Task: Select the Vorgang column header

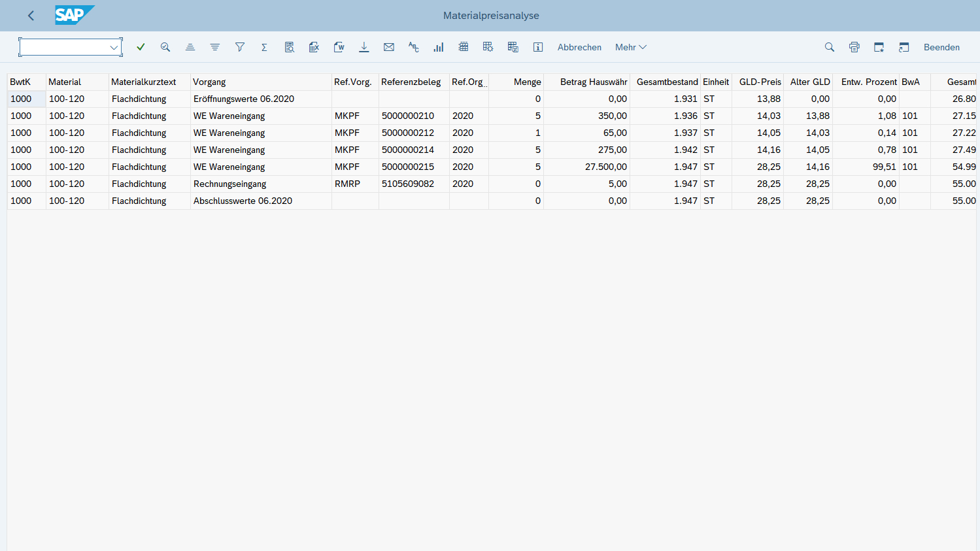Action: pyautogui.click(x=261, y=82)
